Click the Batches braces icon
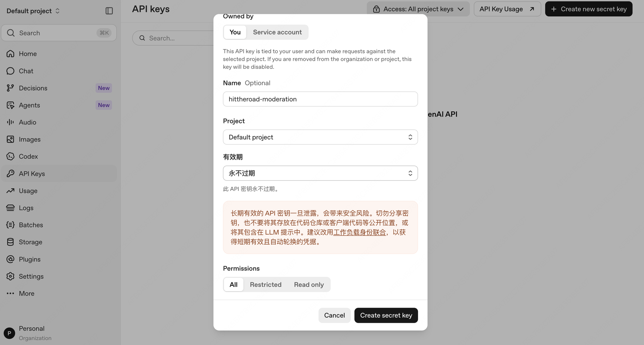This screenshot has height=345, width=644. (x=10, y=225)
